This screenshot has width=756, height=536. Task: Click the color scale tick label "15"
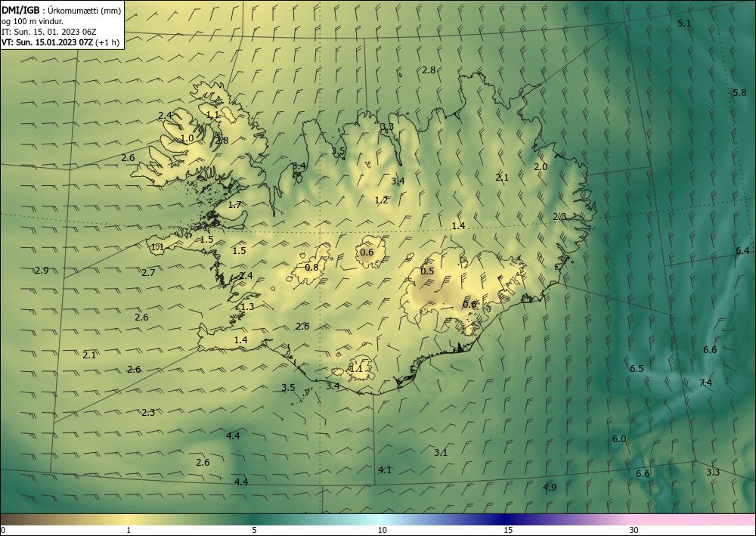point(508,530)
